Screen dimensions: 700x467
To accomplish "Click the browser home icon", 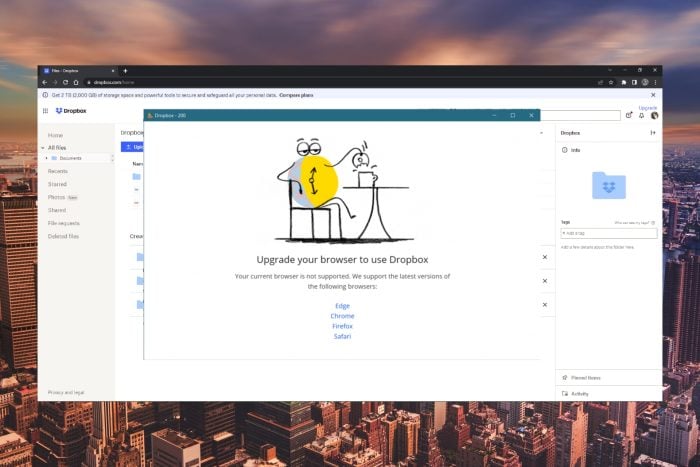I will point(76,82).
